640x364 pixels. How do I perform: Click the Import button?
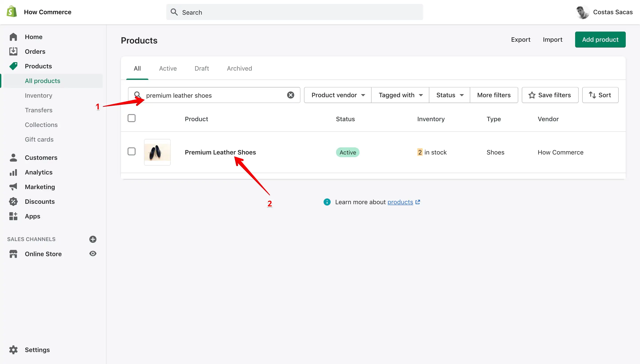coord(552,40)
